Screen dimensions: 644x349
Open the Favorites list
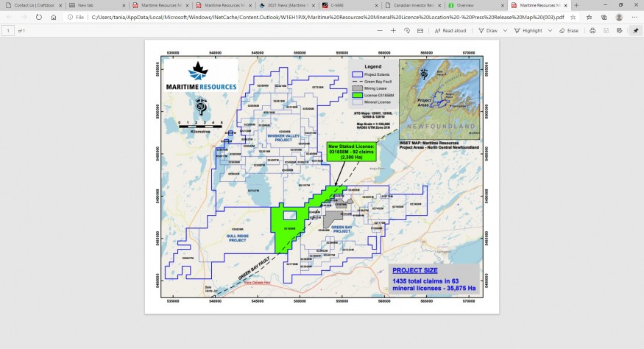[589, 17]
